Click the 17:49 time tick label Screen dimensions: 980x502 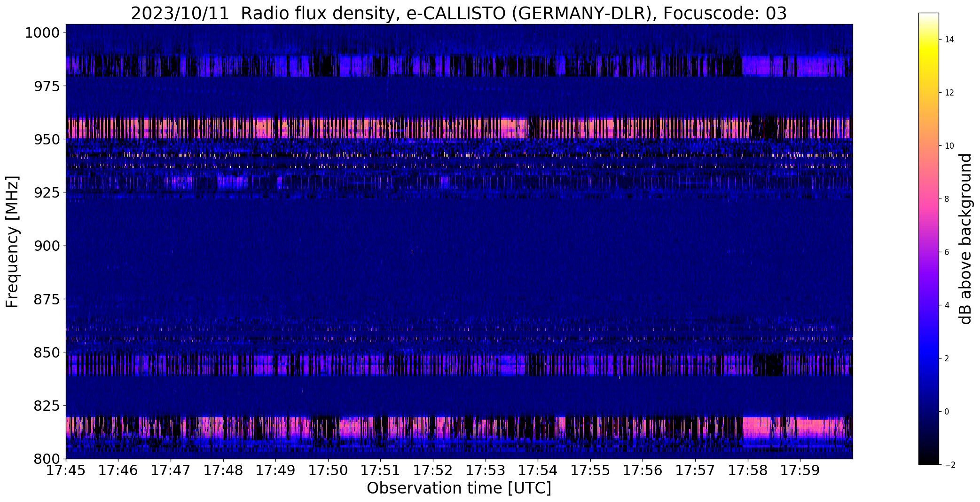click(x=276, y=470)
